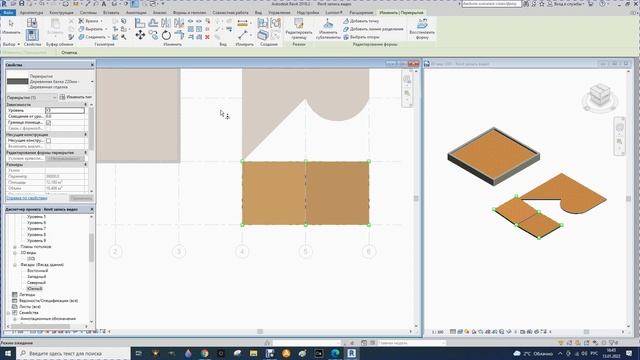Click the Windows taskbar search box
The height and width of the screenshot is (360, 640).
(x=73, y=353)
